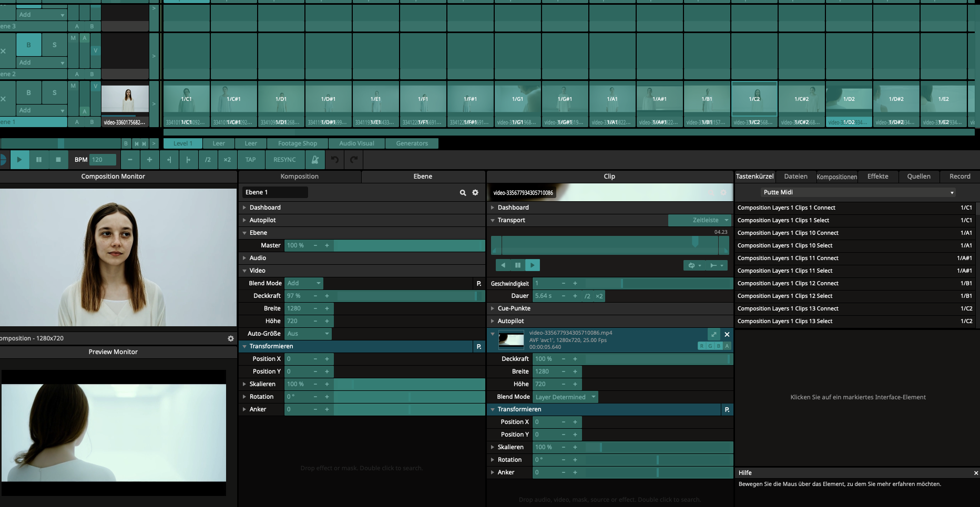This screenshot has height=507, width=980.
Task: Remove the video source with the X icon
Action: pos(727,334)
